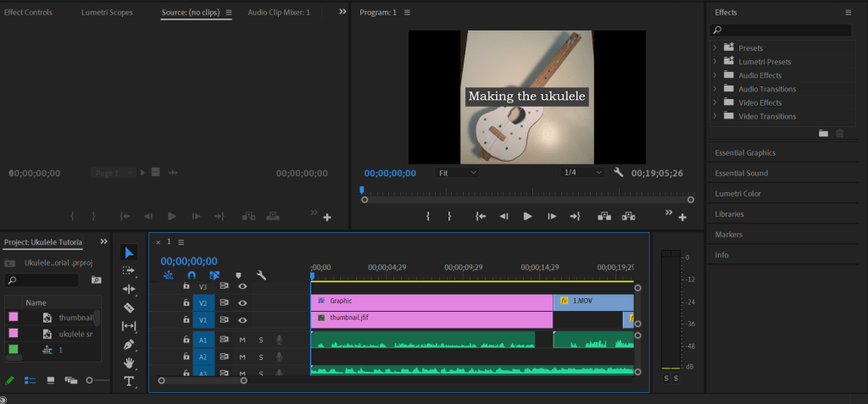
Task: Select the Razor tool
Action: [129, 307]
